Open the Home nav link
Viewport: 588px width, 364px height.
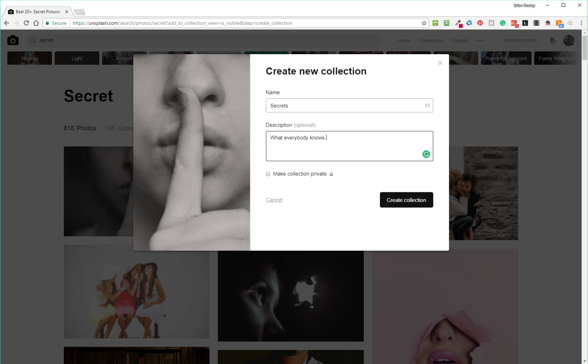[404, 40]
